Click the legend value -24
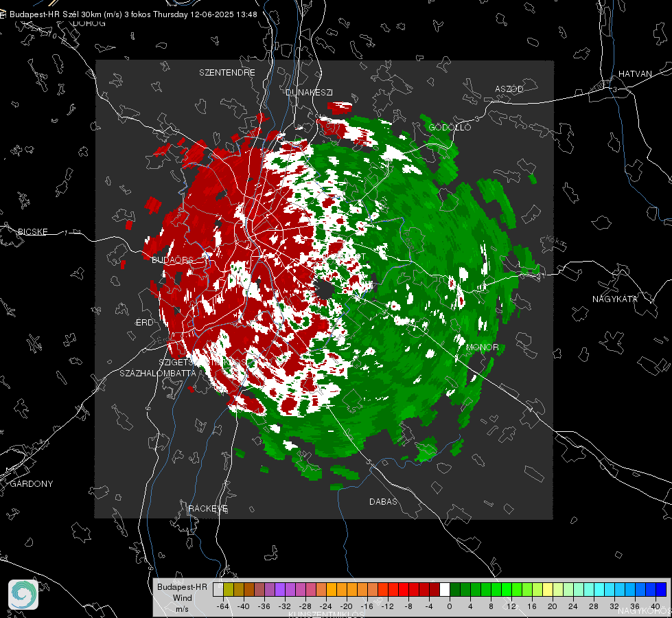The height and width of the screenshot is (618, 672). click(325, 606)
